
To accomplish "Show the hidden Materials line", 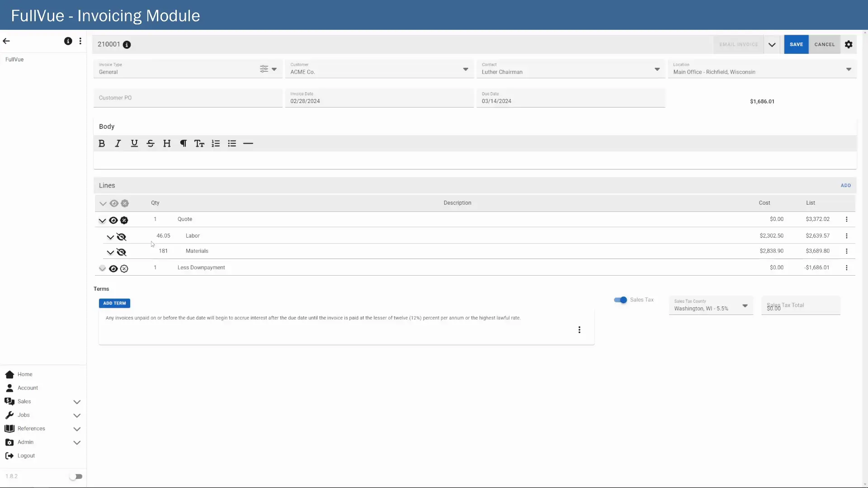I will coord(121,253).
